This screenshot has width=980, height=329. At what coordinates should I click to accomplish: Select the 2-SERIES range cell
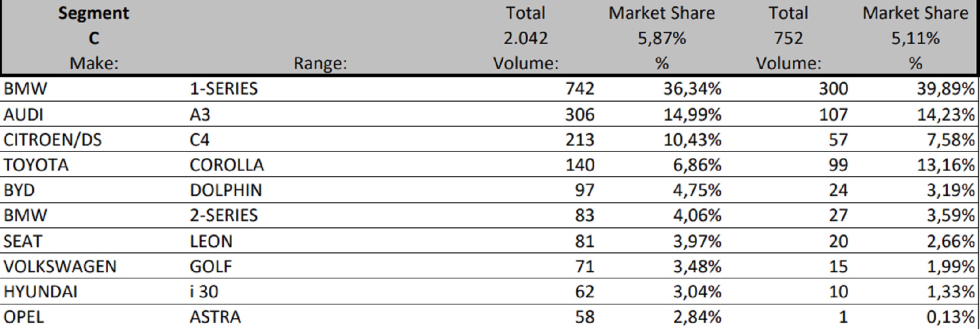click(224, 216)
